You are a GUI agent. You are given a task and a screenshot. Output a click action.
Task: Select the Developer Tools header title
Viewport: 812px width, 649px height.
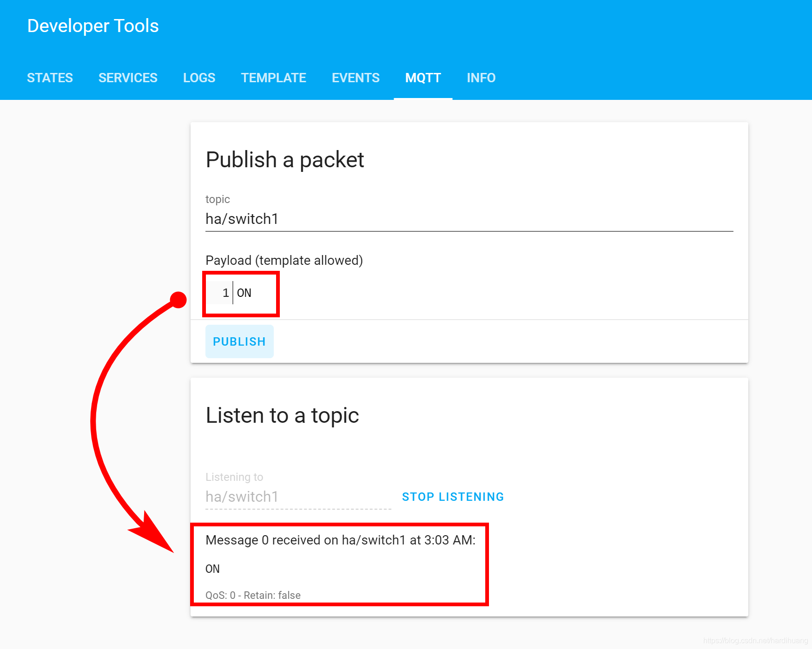tap(93, 26)
